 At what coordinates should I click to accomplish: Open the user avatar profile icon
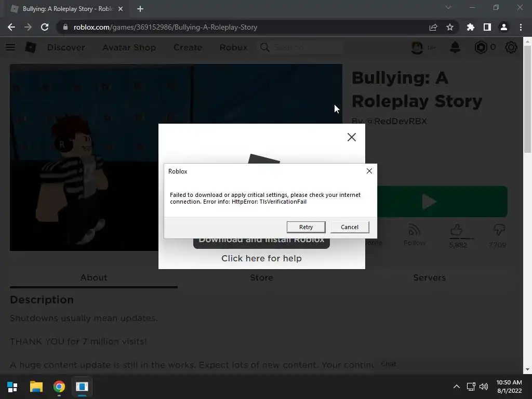417,47
